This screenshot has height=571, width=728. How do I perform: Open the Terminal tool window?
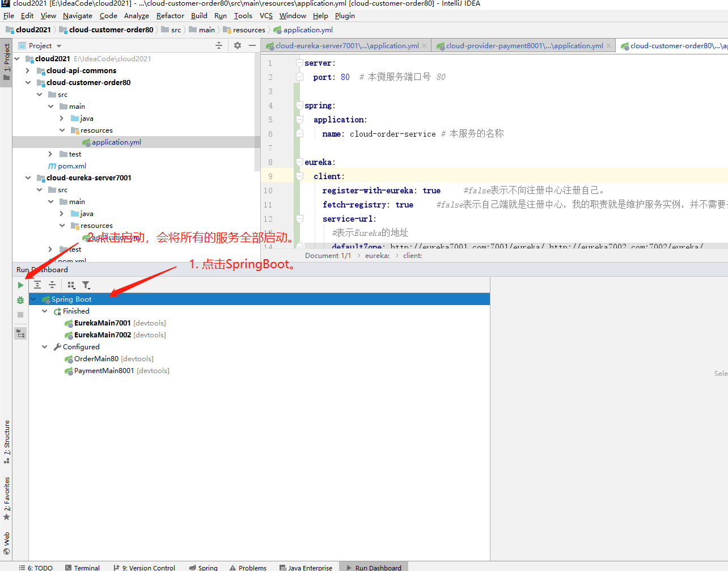pos(82,567)
